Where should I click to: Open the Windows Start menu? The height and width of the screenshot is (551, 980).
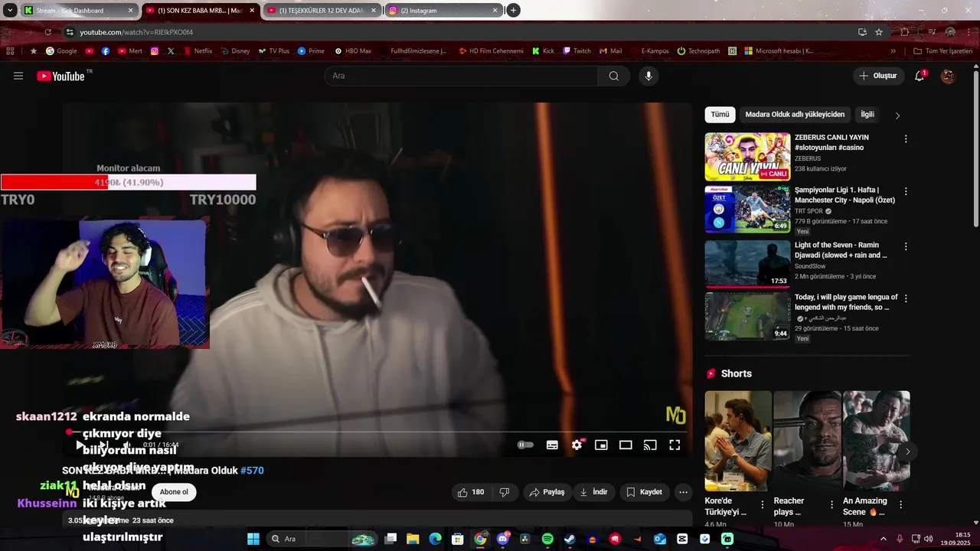(253, 539)
